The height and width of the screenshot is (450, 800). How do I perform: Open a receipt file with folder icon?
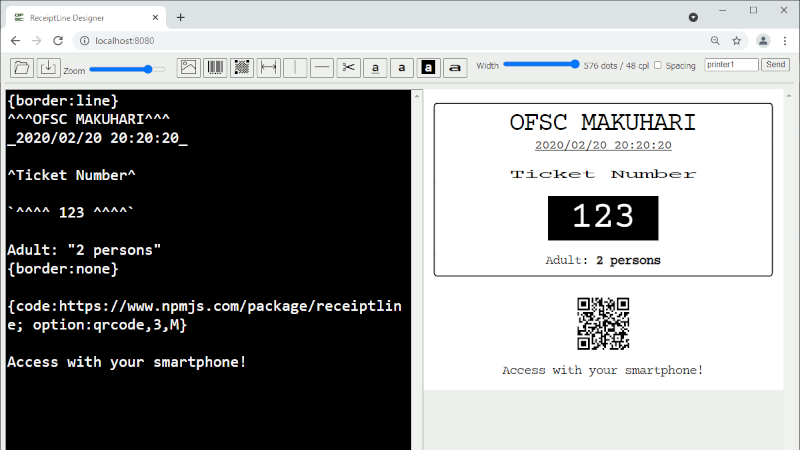click(22, 67)
